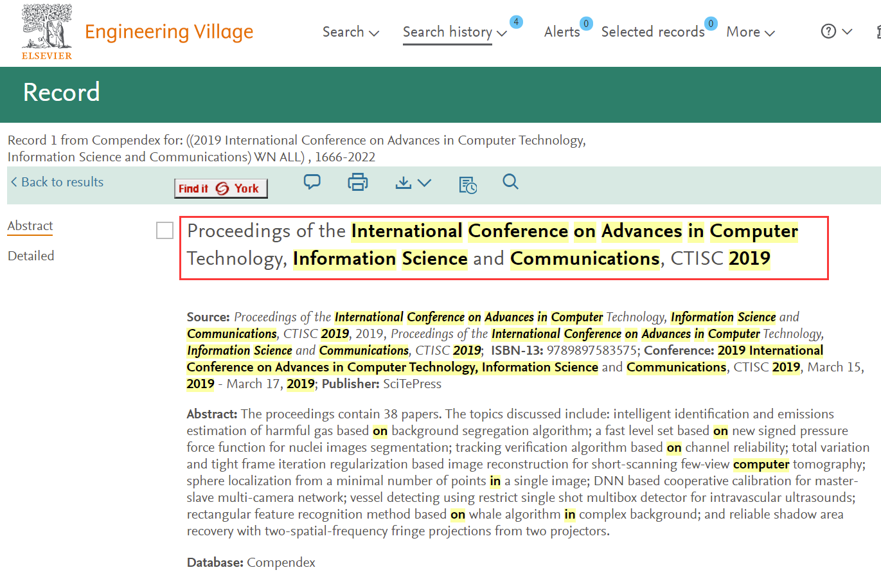Click the publisher name SciTePress
881x588 pixels.
413,384
